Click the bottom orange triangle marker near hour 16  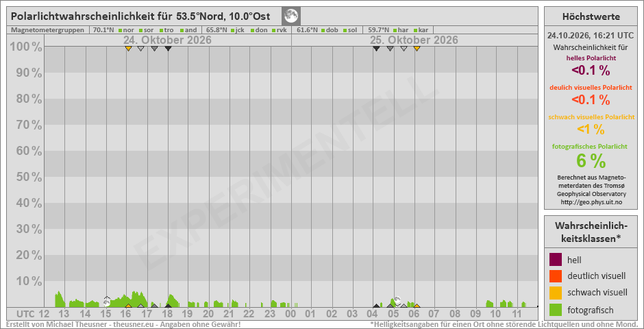point(128,306)
